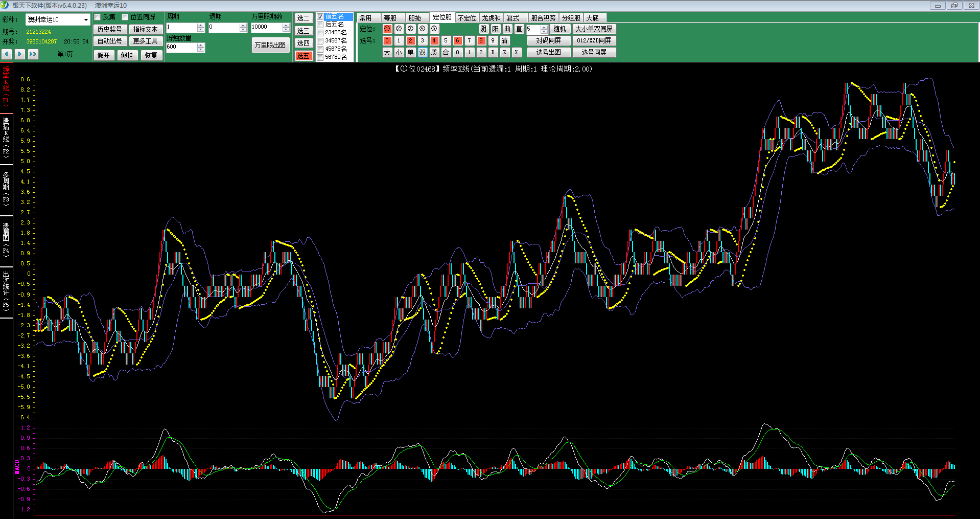Click the 选号出图 button
Screen dimensions: 980x519
point(549,52)
